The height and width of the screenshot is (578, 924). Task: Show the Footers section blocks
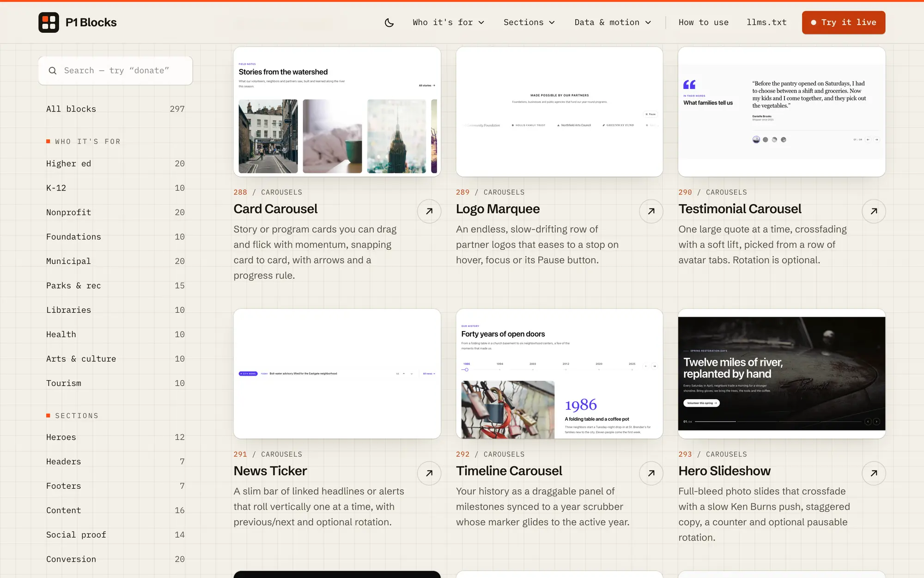(115, 486)
